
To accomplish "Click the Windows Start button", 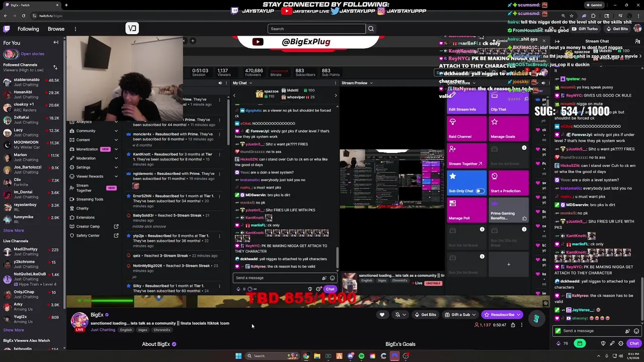I will [238, 356].
